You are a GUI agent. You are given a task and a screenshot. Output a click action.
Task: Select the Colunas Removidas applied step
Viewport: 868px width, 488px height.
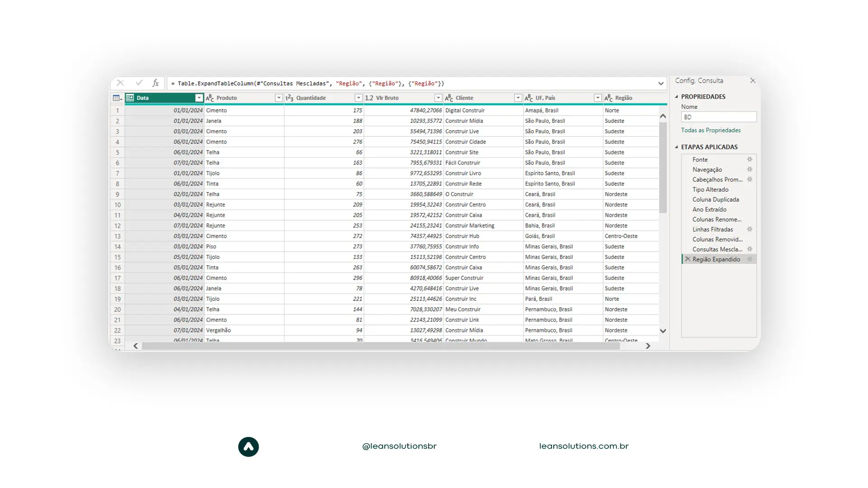(x=719, y=239)
